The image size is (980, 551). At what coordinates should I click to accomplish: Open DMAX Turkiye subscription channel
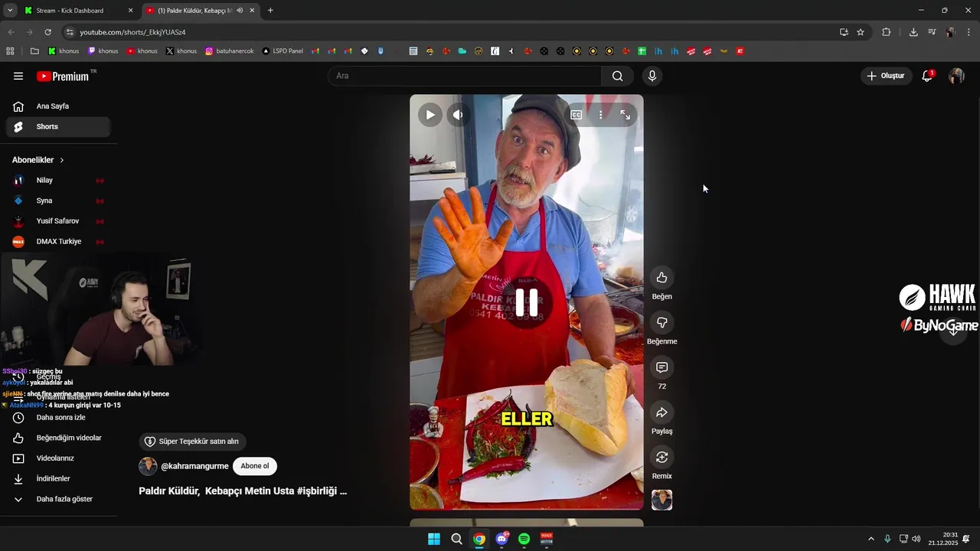[58, 241]
